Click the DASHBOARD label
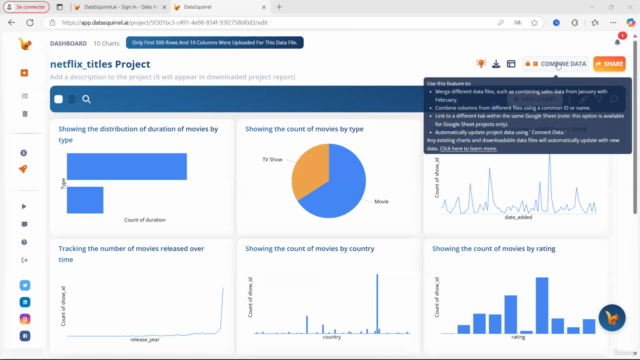Screen dimensions: 640x360 68,43
